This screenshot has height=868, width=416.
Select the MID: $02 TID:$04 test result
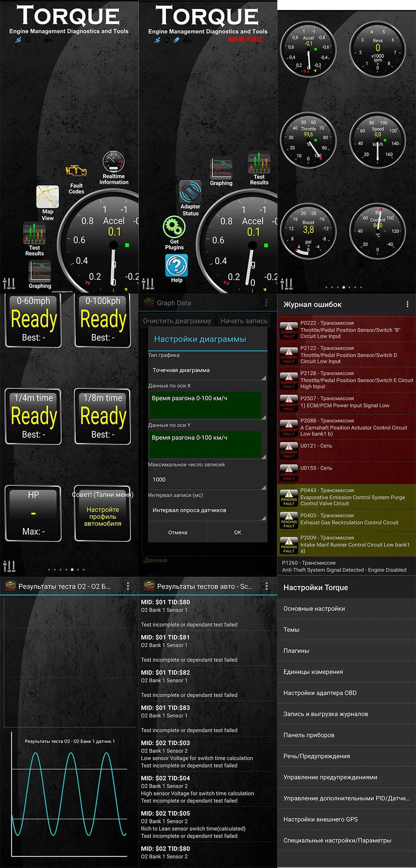point(208,789)
